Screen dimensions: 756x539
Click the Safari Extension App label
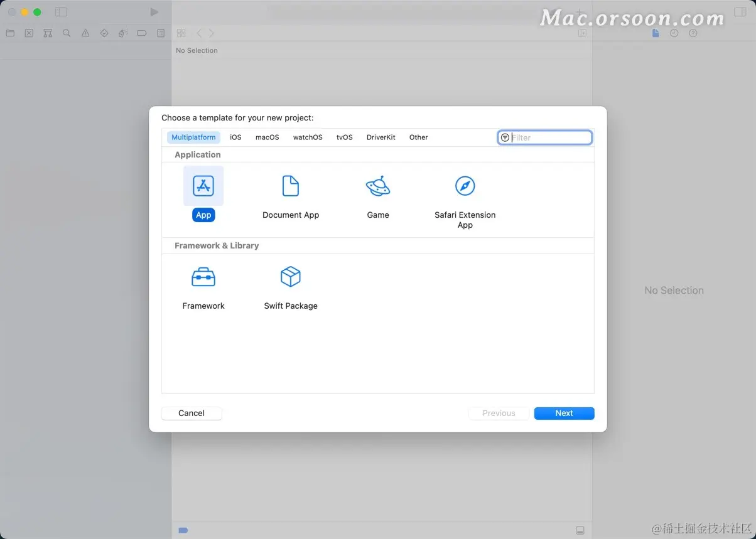465,220
